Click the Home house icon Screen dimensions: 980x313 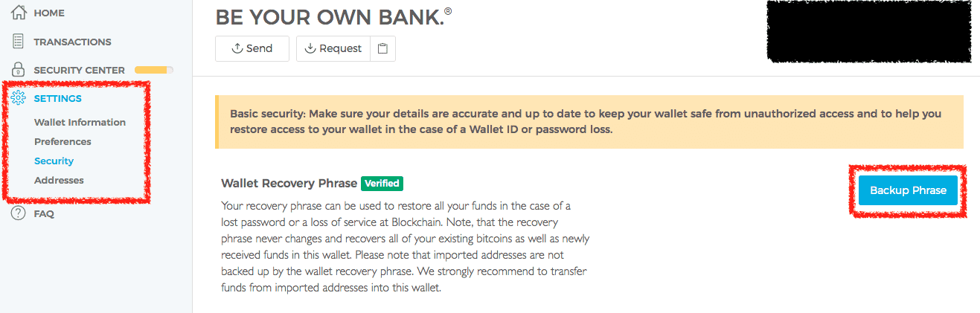19,13
